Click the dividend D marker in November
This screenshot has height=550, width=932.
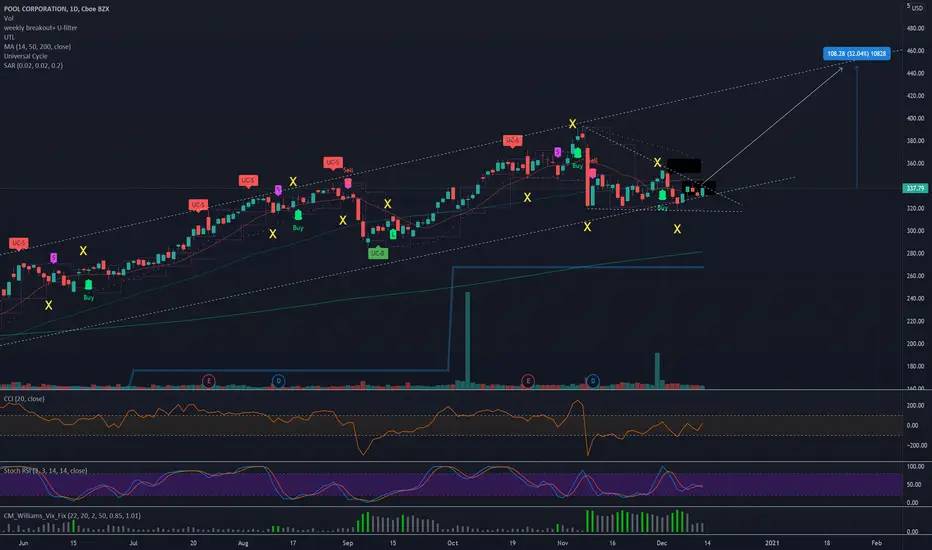click(x=592, y=381)
